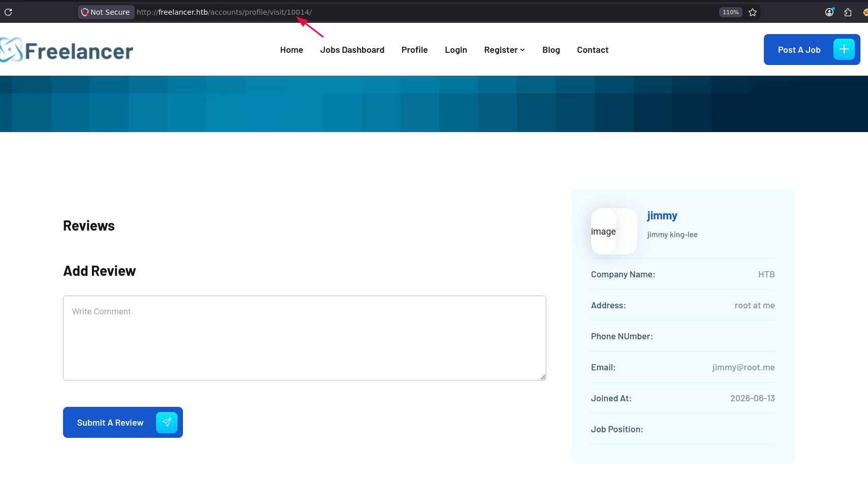Click the 'Phone NUmber:' label
The width and height of the screenshot is (868, 481).
point(622,336)
